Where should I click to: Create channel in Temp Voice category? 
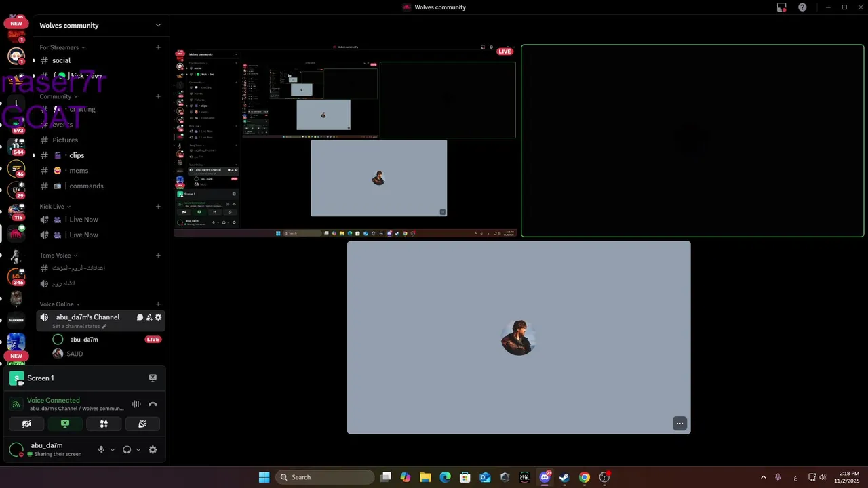(x=158, y=256)
